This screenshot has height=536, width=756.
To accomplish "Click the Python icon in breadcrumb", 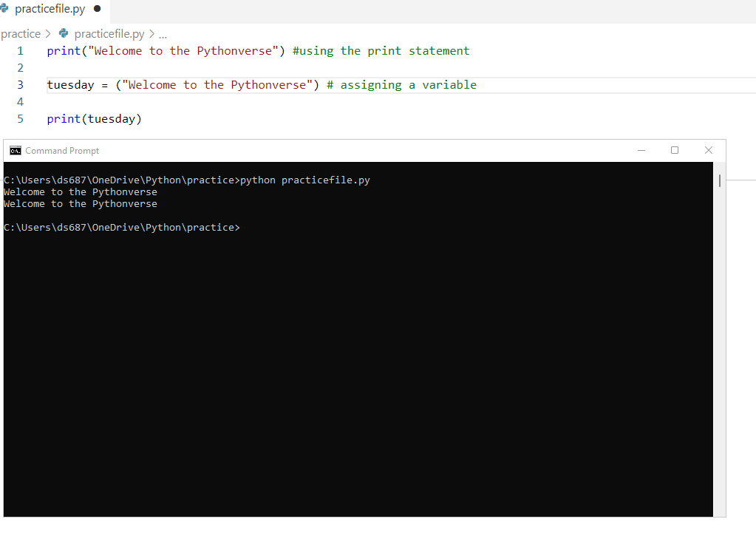I will click(x=63, y=33).
